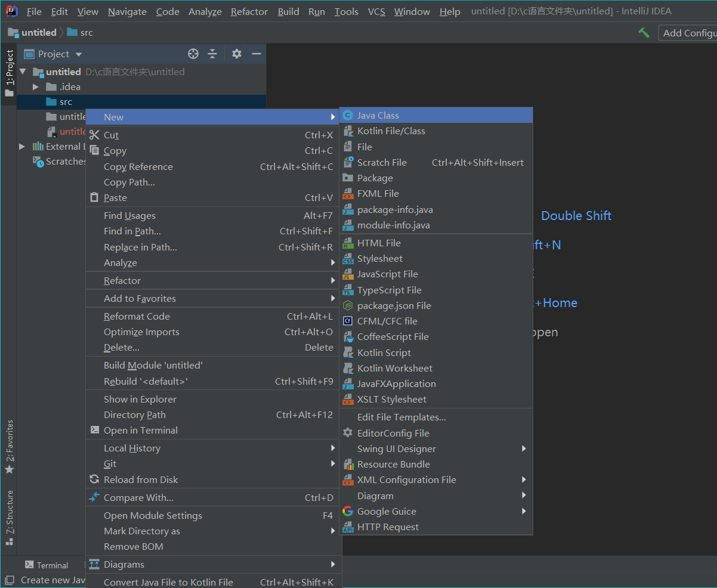Click the EditorConfig File gear icon
717x588 pixels.
[x=348, y=433]
